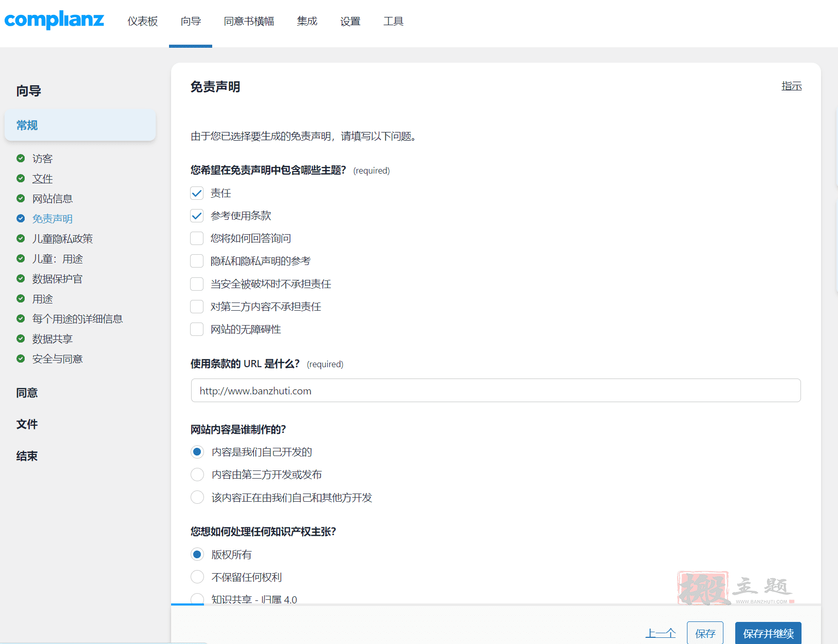The width and height of the screenshot is (838, 644).
Task: Open the 向导 tab
Action: (191, 22)
